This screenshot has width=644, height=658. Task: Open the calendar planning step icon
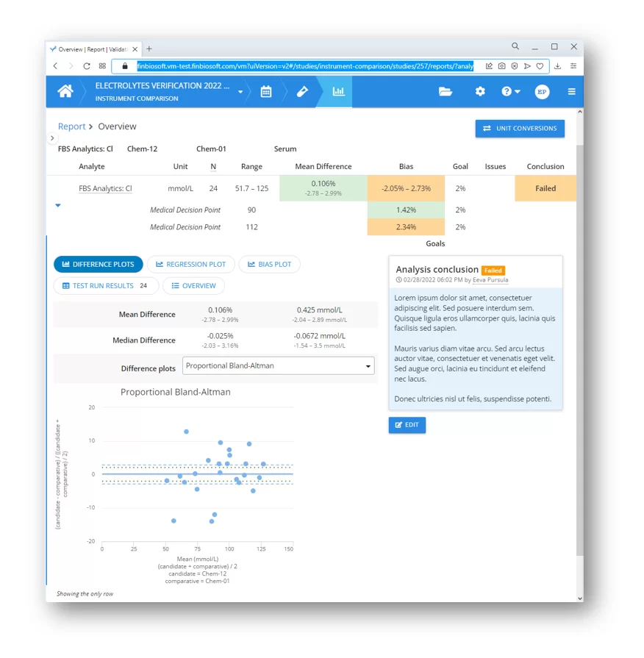point(266,92)
